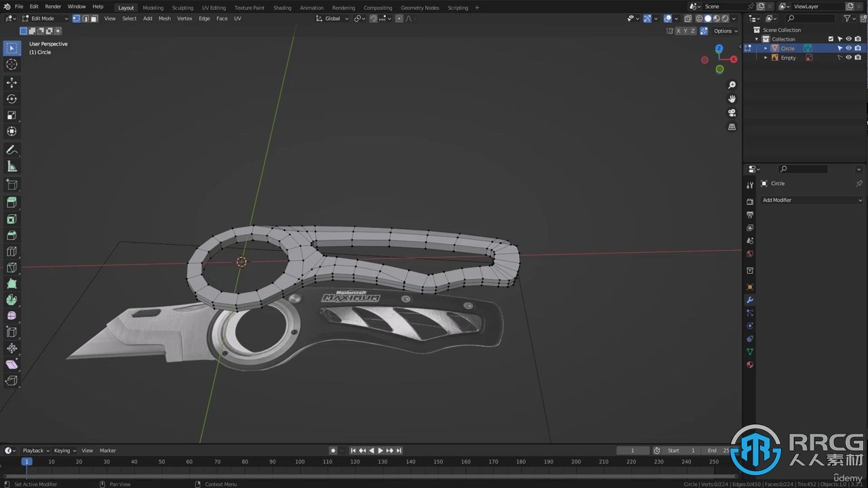The image size is (868, 488).
Task: Disable Circle object in renders
Action: [858, 48]
